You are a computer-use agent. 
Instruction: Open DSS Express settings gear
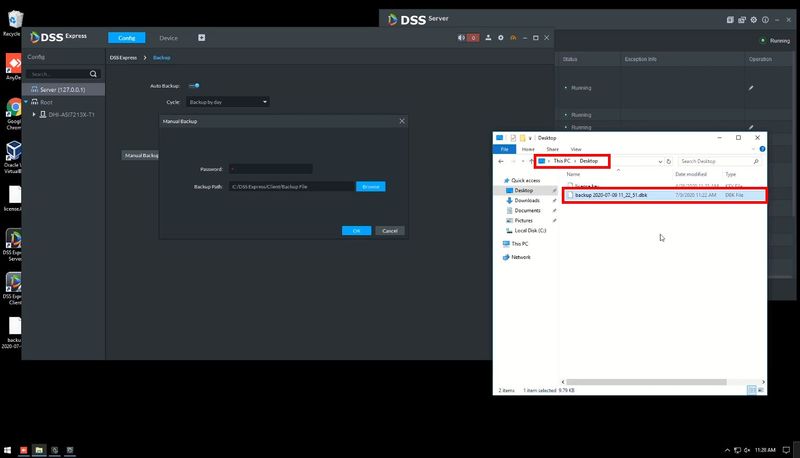pos(501,38)
